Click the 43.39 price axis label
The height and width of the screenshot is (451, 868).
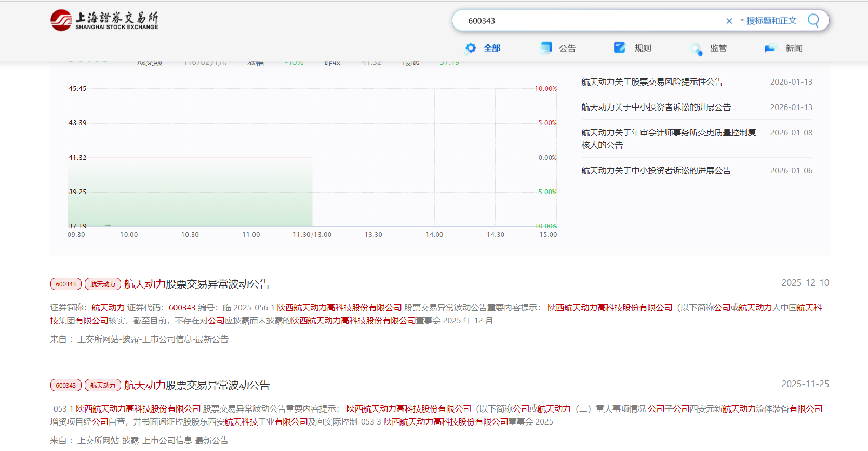77,123
